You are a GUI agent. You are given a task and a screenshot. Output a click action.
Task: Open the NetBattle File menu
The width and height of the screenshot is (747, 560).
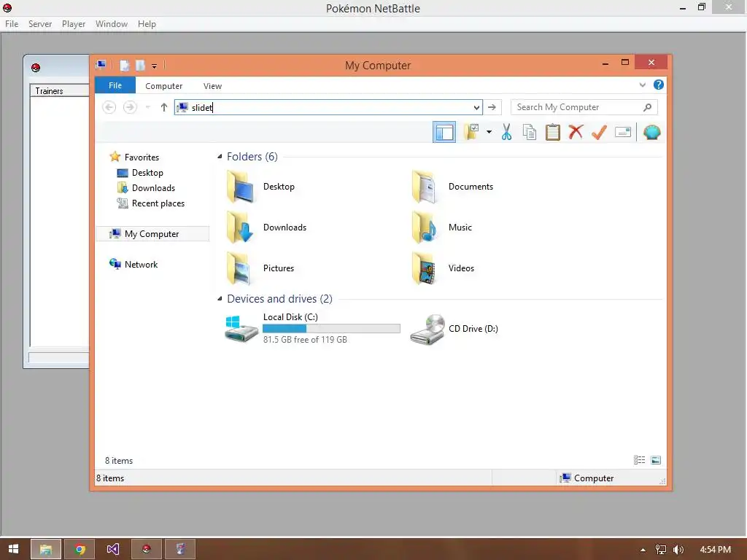click(x=12, y=24)
